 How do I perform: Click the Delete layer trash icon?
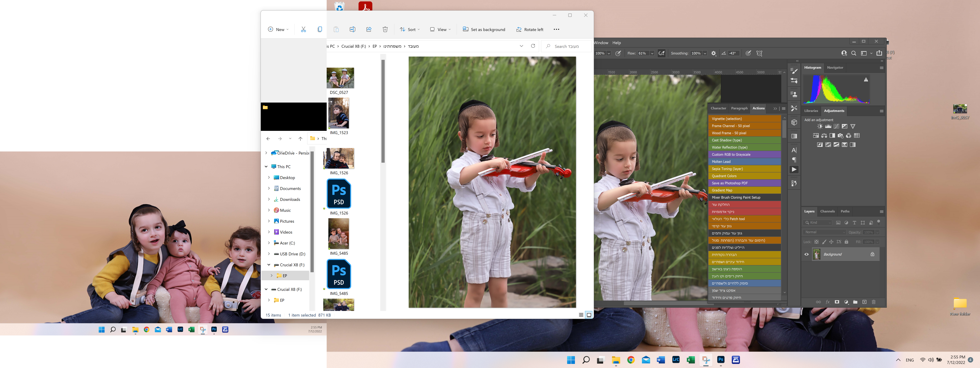tap(873, 302)
